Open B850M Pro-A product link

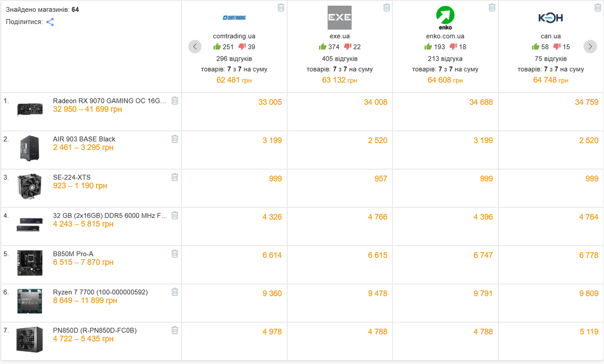tap(73, 254)
